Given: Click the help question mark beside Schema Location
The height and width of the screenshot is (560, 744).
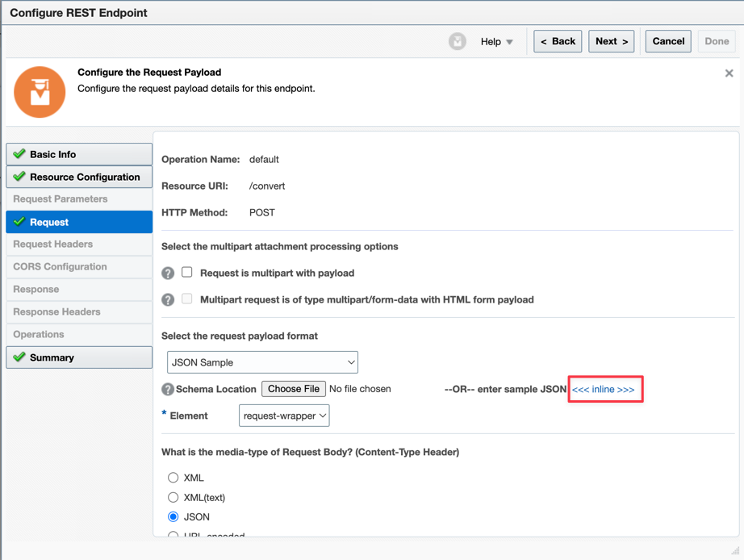Looking at the screenshot, I should point(168,388).
